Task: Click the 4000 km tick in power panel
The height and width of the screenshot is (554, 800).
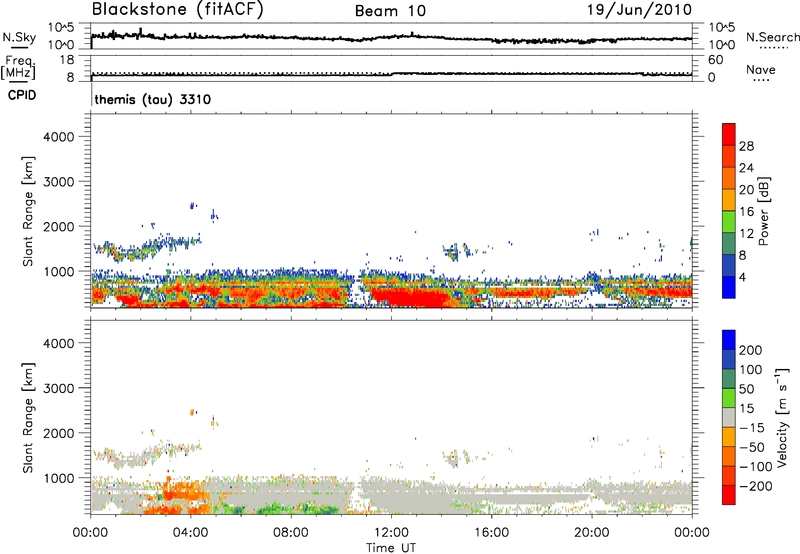Action: click(x=59, y=137)
